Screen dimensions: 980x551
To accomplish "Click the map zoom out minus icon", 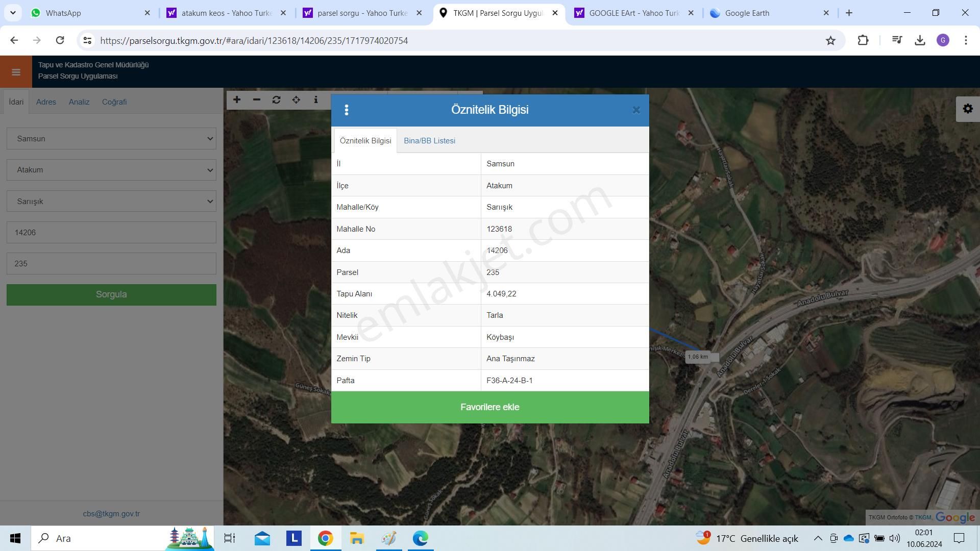I will click(257, 100).
